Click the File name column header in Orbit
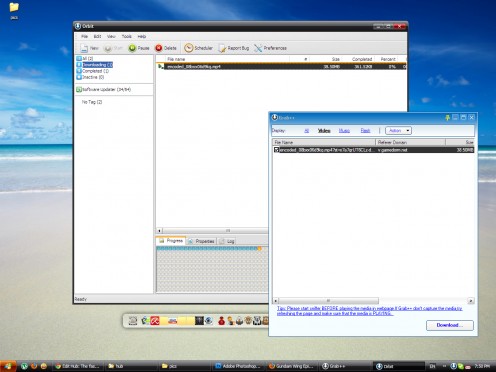Viewport: 496px width, 372px height. (228, 59)
